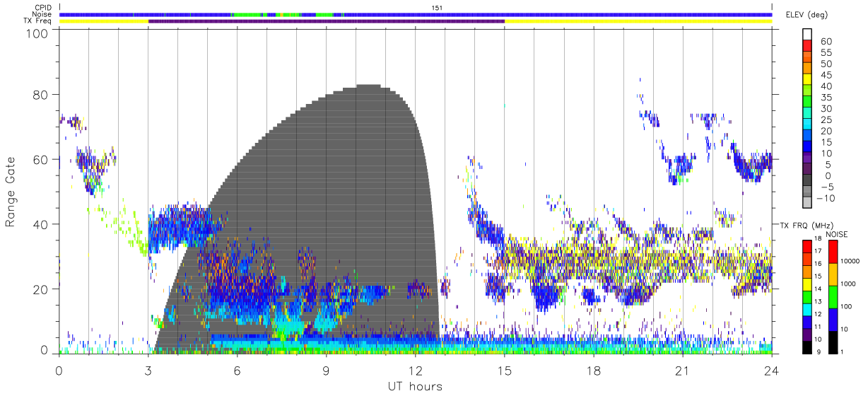Screen dimensions: 868x401
Task: Click the 60 tick on Range Gate axis
Action: click(42, 160)
